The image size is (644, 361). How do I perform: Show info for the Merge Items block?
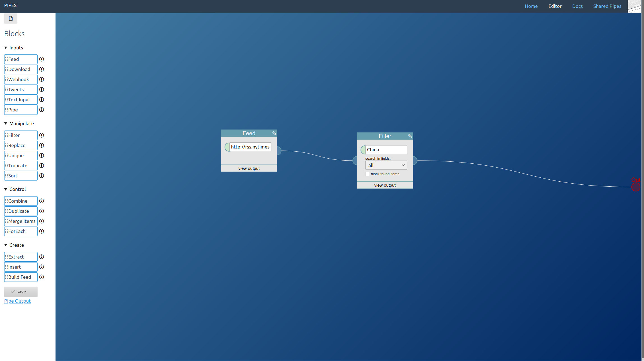(41, 221)
